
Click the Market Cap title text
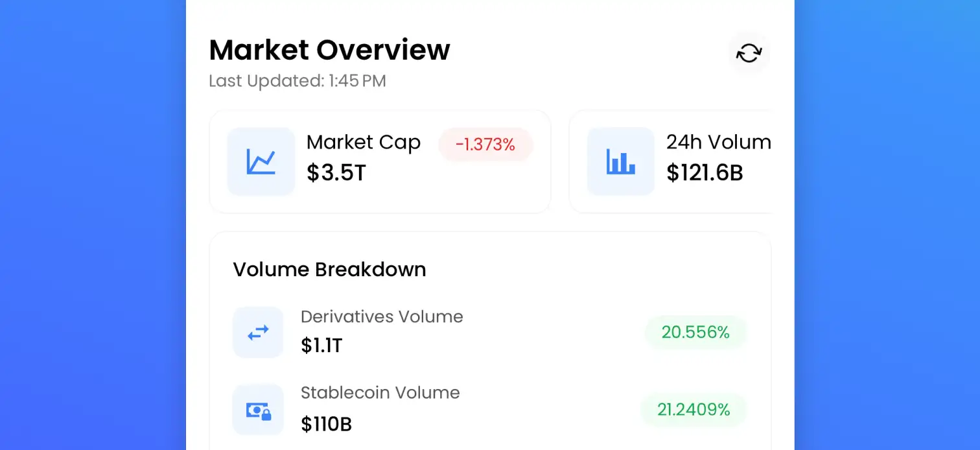(363, 142)
